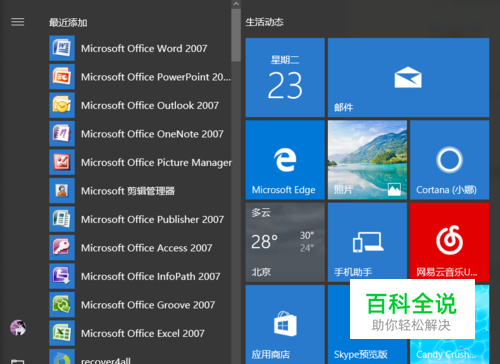
Task: Select Microsoft Office Word 2007 label
Action: [x=144, y=49]
